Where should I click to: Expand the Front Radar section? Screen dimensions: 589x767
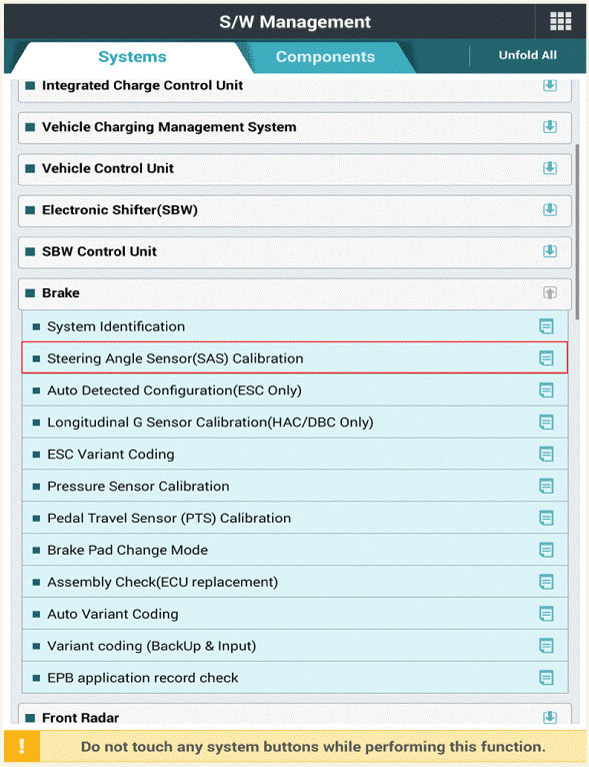click(x=550, y=717)
